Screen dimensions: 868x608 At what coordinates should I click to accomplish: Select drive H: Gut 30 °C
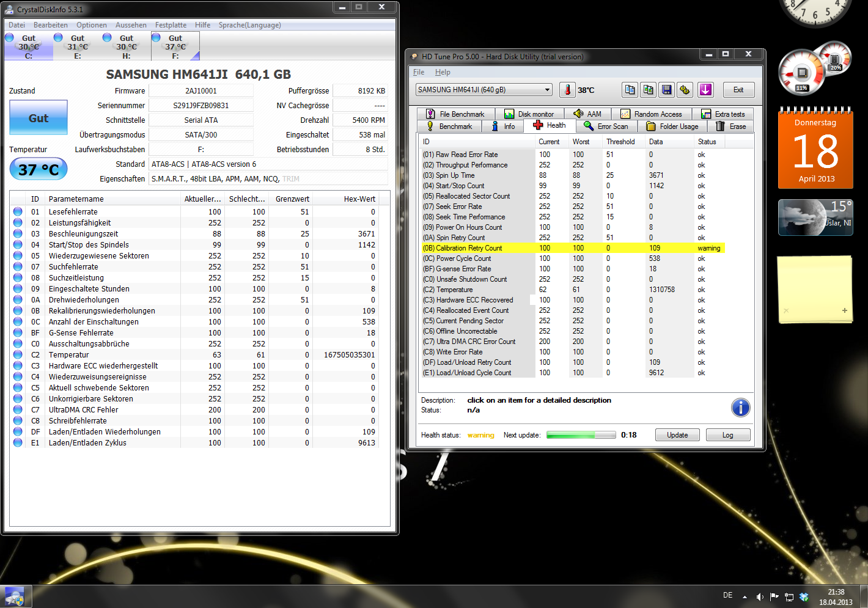(x=127, y=46)
